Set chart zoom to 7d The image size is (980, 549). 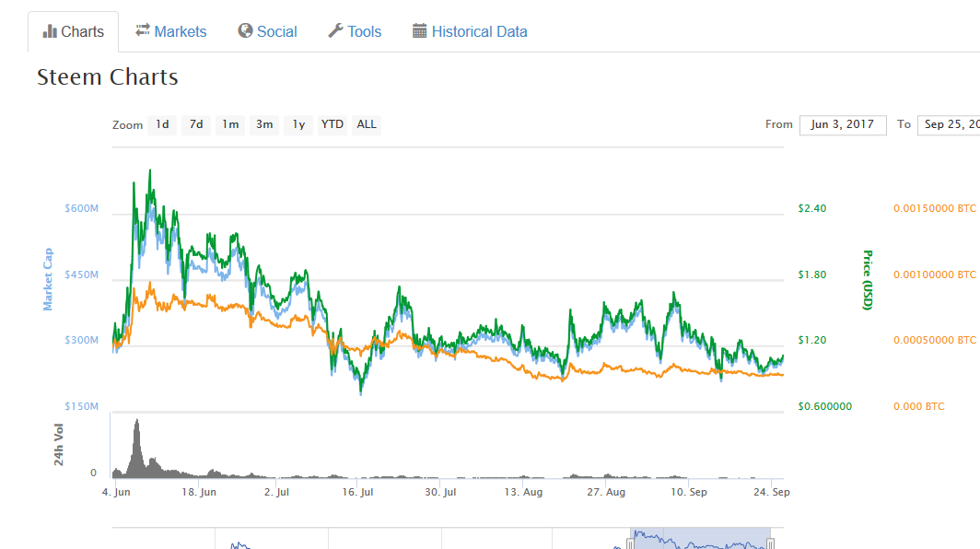point(196,124)
